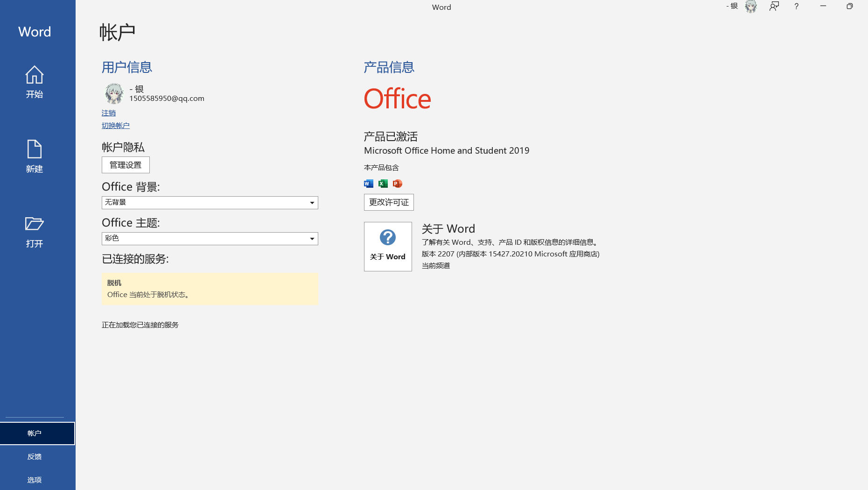Screen dimensions: 868x490
Task: Select the 帐户 sidebar tab
Action: click(x=37, y=433)
